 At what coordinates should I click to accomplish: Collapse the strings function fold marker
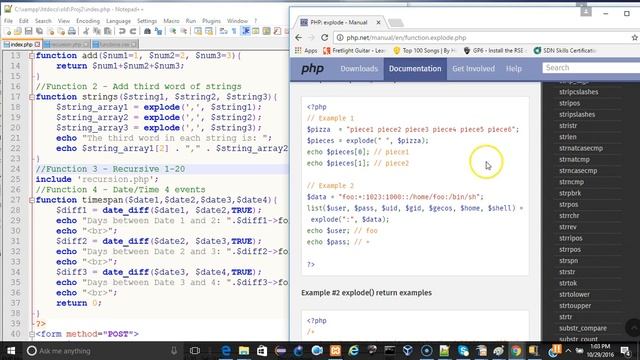pos(31,97)
